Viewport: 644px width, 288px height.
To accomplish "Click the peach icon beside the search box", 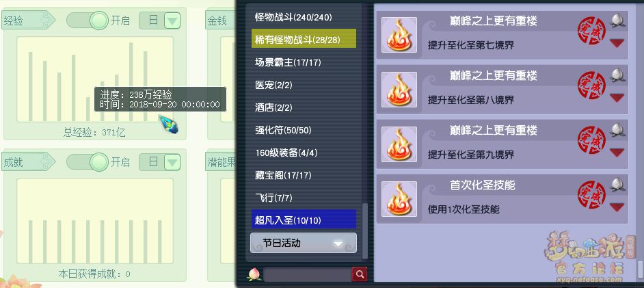I will click(x=254, y=274).
